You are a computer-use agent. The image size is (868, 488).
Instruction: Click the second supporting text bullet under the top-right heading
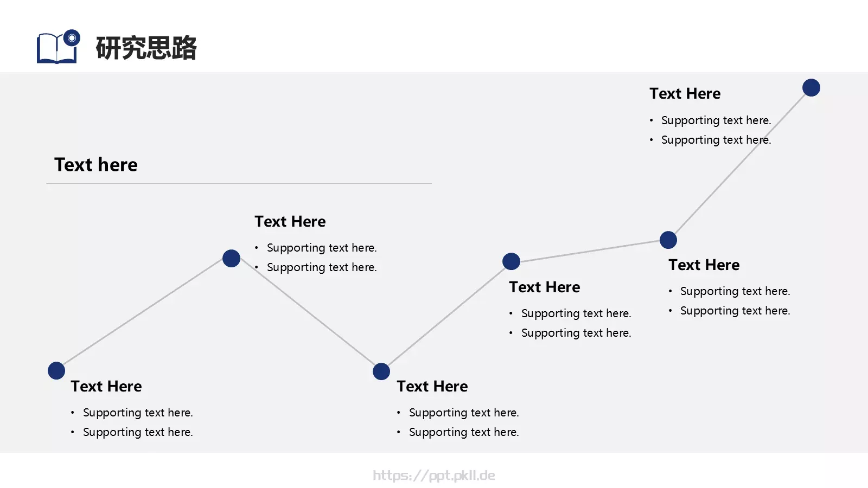coord(716,140)
